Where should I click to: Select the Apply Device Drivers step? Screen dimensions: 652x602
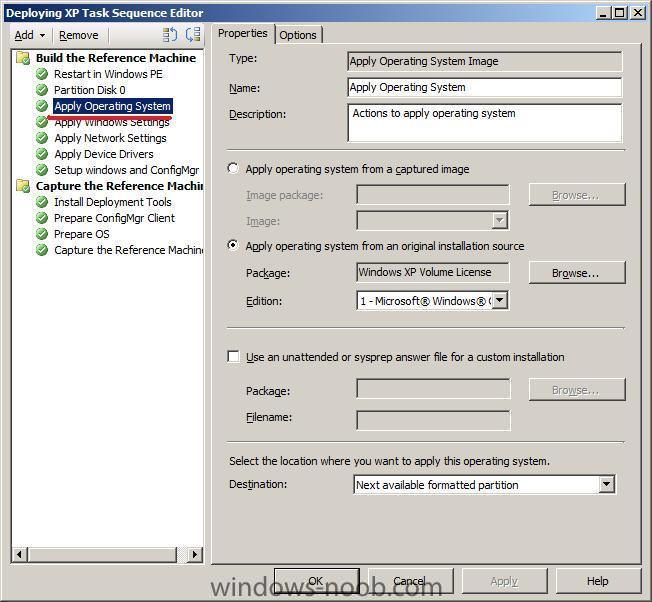(104, 154)
